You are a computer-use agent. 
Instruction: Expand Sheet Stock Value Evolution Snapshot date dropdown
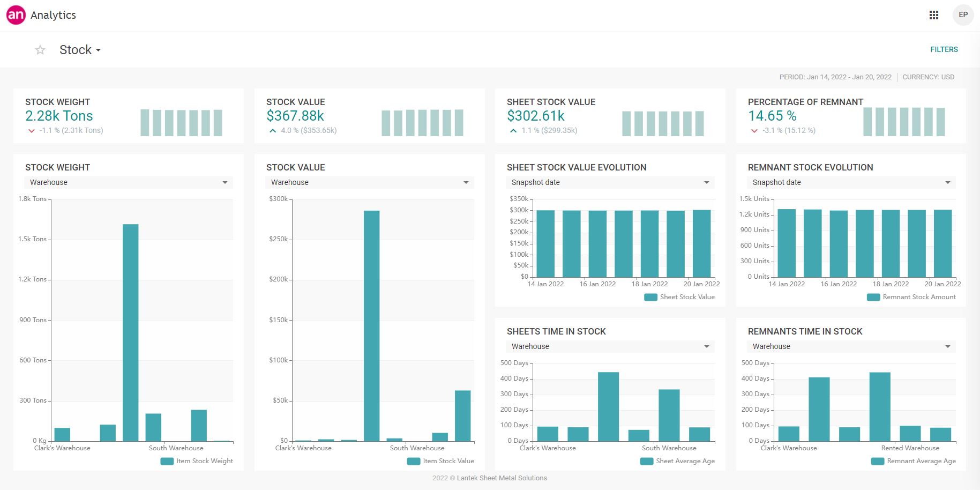610,182
